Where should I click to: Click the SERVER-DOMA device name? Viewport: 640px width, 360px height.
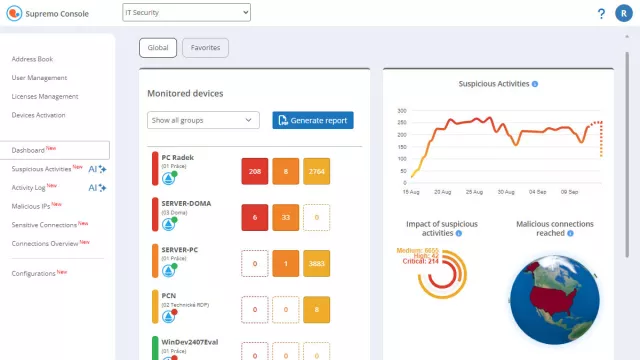[186, 203]
